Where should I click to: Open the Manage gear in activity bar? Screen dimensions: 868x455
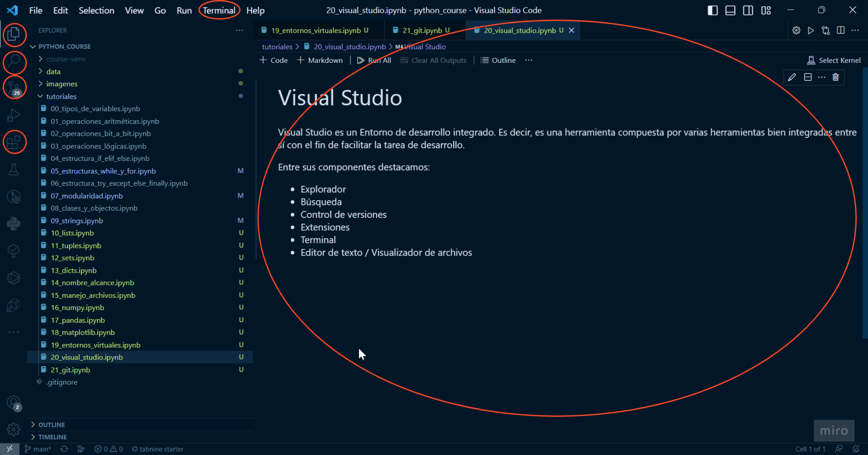[x=14, y=429]
